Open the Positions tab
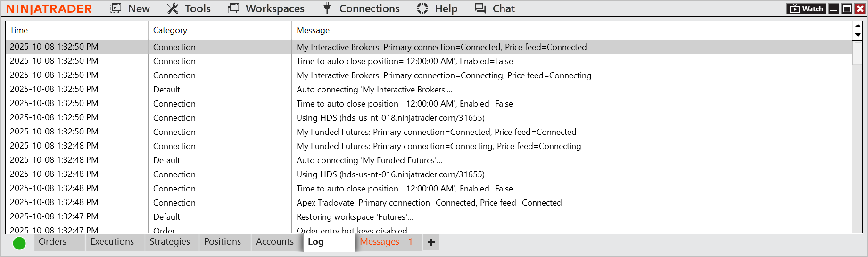This screenshot has width=868, height=257. (x=223, y=242)
